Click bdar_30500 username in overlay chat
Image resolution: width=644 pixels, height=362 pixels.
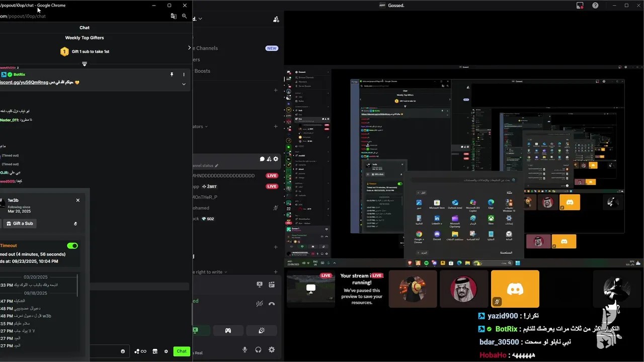pyautogui.click(x=499, y=342)
